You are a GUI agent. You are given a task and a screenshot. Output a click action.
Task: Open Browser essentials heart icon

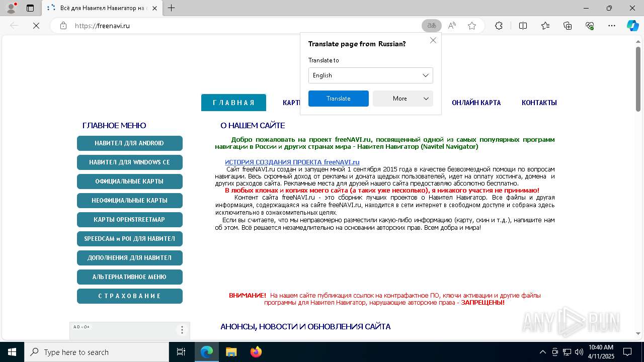click(x=590, y=26)
